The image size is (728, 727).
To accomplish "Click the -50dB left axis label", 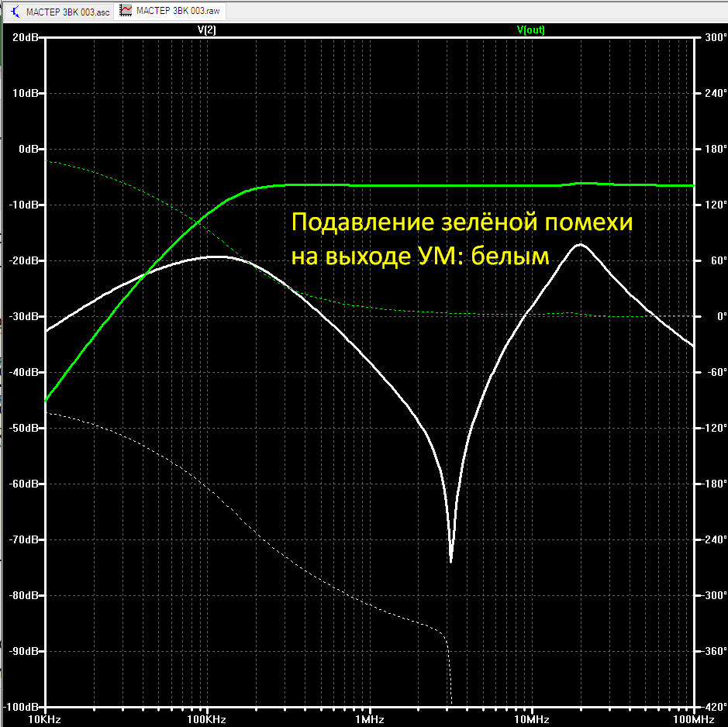I will [24, 428].
